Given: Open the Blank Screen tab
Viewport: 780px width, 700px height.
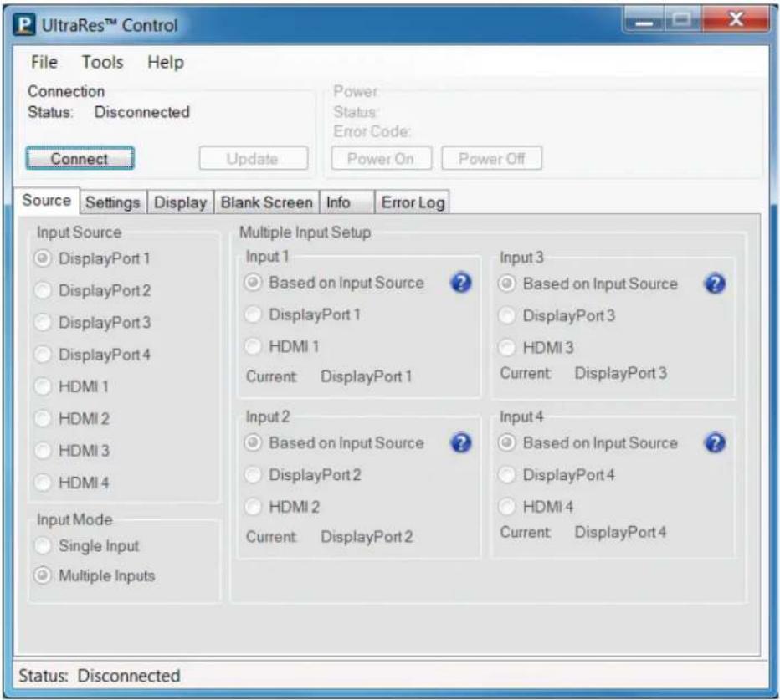Looking at the screenshot, I should [x=267, y=202].
